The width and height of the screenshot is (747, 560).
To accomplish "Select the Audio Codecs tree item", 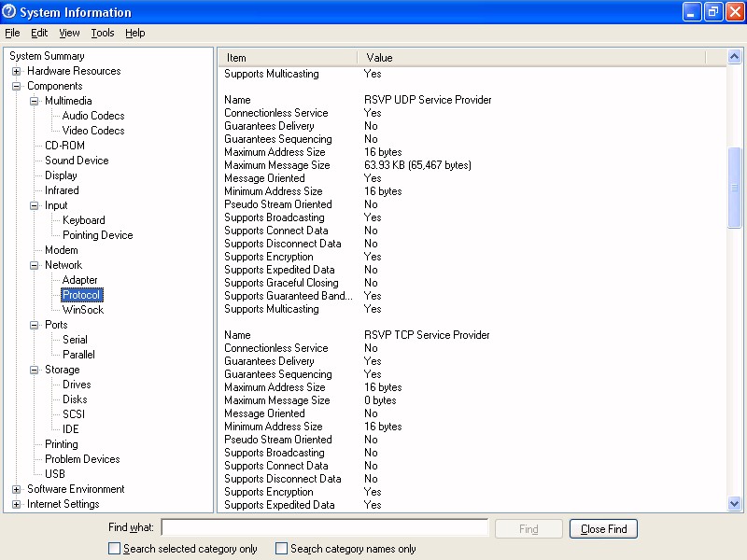I will pyautogui.click(x=92, y=116).
